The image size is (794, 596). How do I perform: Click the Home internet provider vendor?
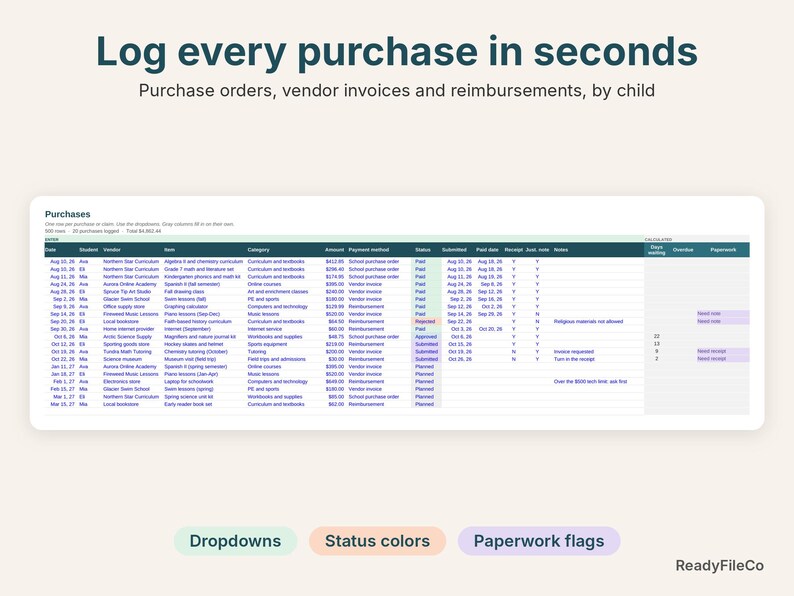129,329
